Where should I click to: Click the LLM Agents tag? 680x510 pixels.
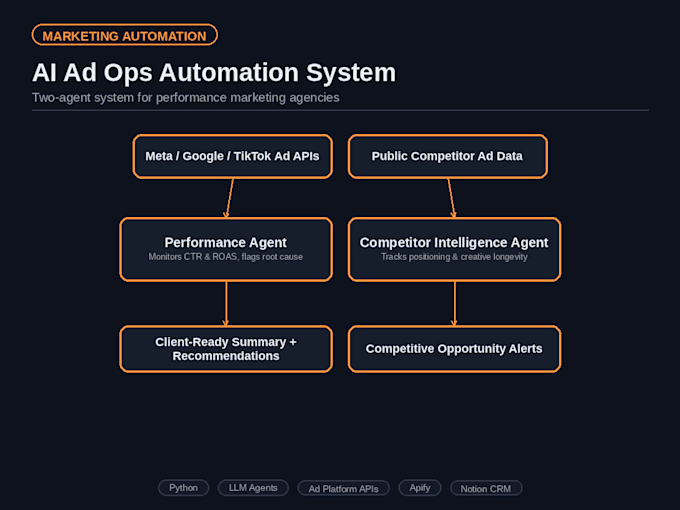[x=253, y=488]
